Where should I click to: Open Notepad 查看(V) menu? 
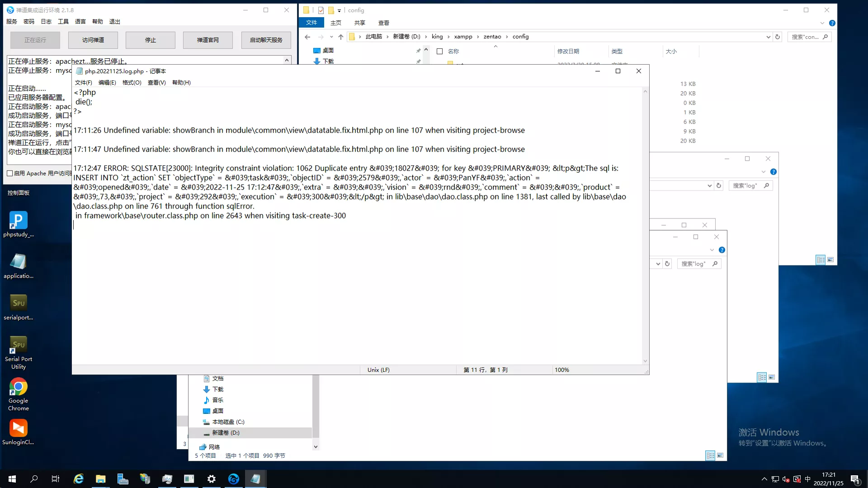[x=156, y=82]
